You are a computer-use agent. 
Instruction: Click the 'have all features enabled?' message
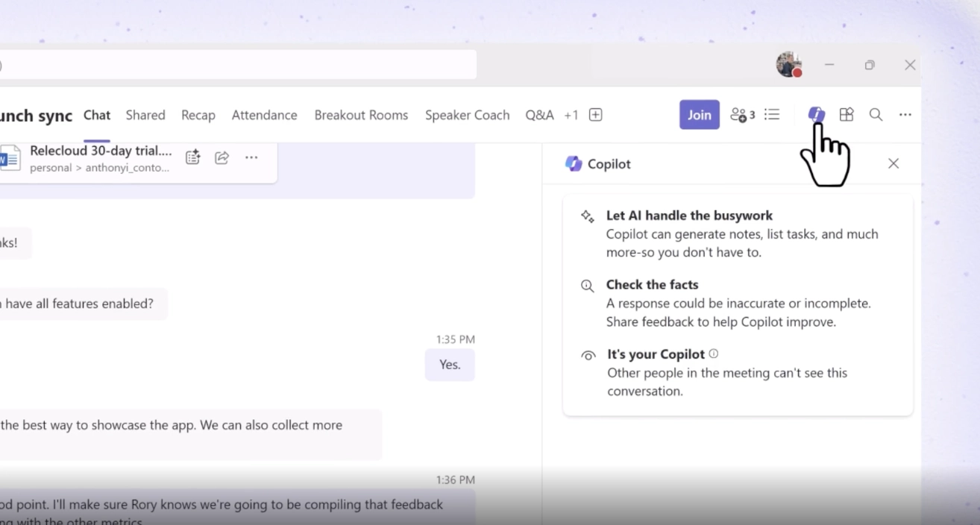[x=84, y=304]
